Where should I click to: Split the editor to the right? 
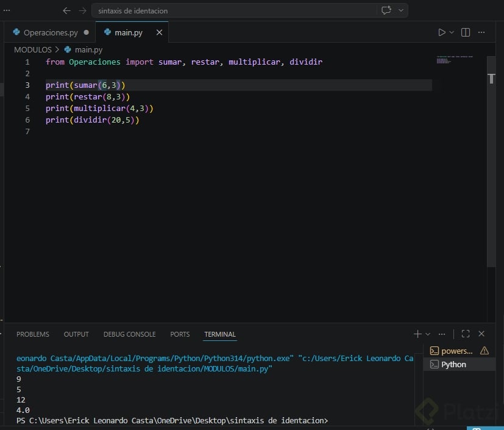click(x=466, y=32)
